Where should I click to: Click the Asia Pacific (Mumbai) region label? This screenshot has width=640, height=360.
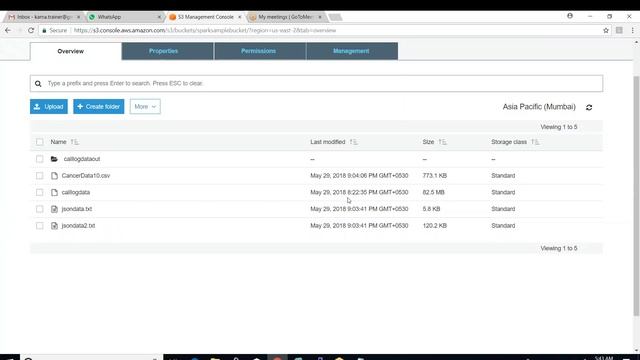click(539, 107)
